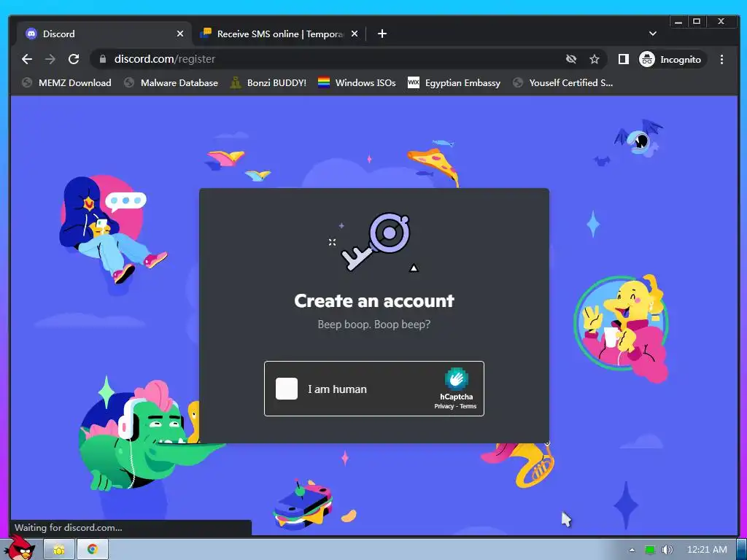The height and width of the screenshot is (560, 747).
Task: Go back to the previous page
Action: click(x=27, y=59)
